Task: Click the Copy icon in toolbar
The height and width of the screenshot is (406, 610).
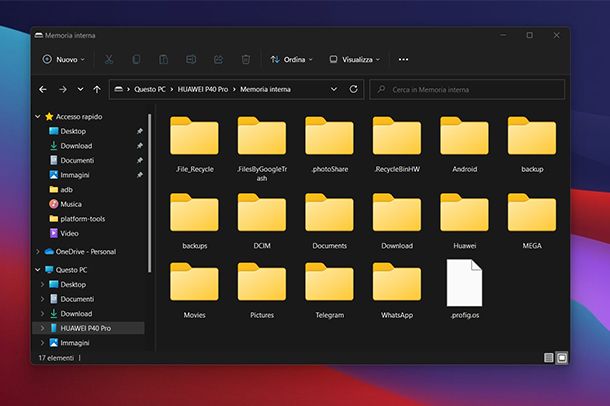Action: (x=136, y=60)
